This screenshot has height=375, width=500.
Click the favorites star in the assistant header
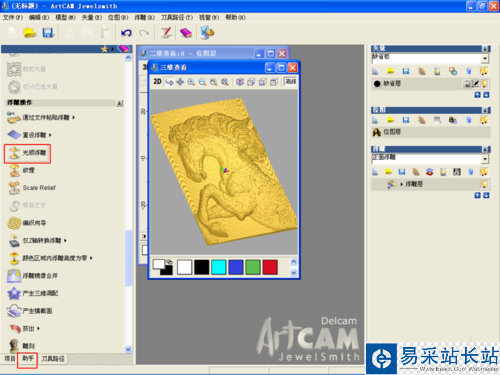[104, 49]
